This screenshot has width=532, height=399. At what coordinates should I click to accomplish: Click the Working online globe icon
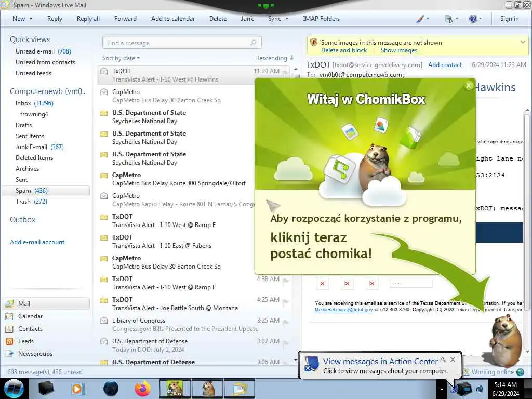click(x=521, y=372)
